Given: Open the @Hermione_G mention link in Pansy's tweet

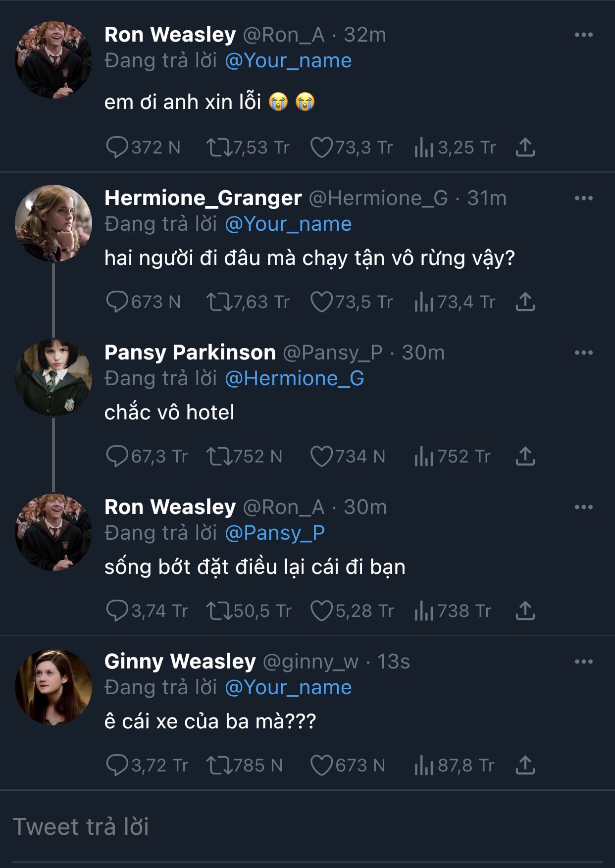Looking at the screenshot, I should (x=294, y=379).
